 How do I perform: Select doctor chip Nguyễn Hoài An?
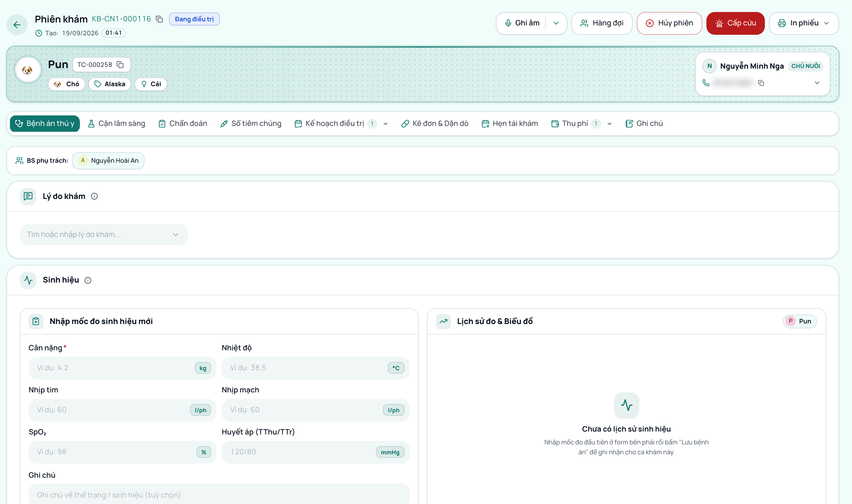tap(108, 161)
